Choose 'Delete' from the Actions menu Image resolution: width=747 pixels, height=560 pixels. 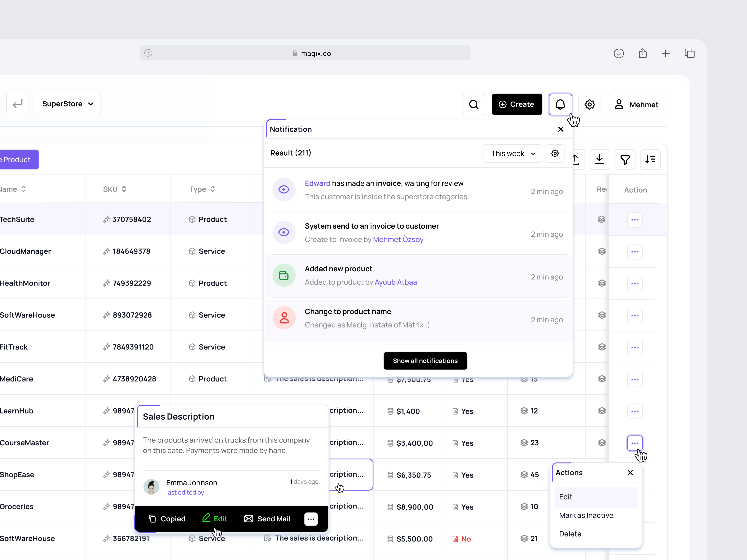click(x=570, y=534)
